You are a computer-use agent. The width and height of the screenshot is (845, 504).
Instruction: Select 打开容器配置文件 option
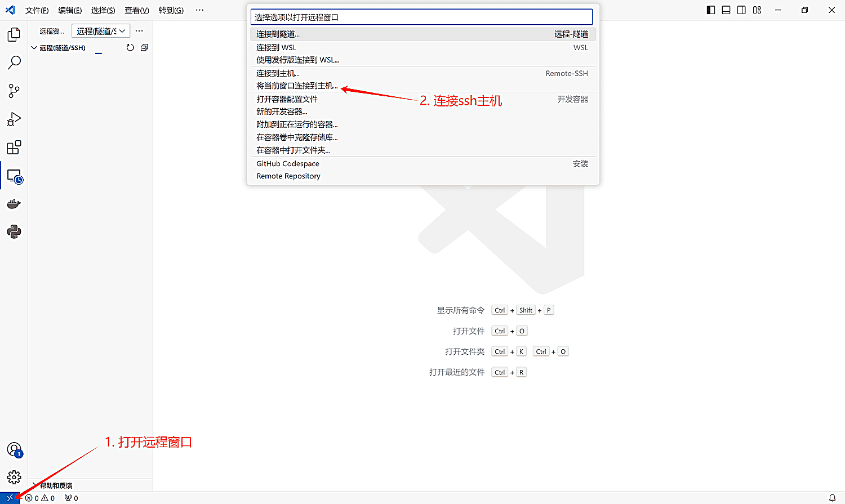tap(423, 99)
